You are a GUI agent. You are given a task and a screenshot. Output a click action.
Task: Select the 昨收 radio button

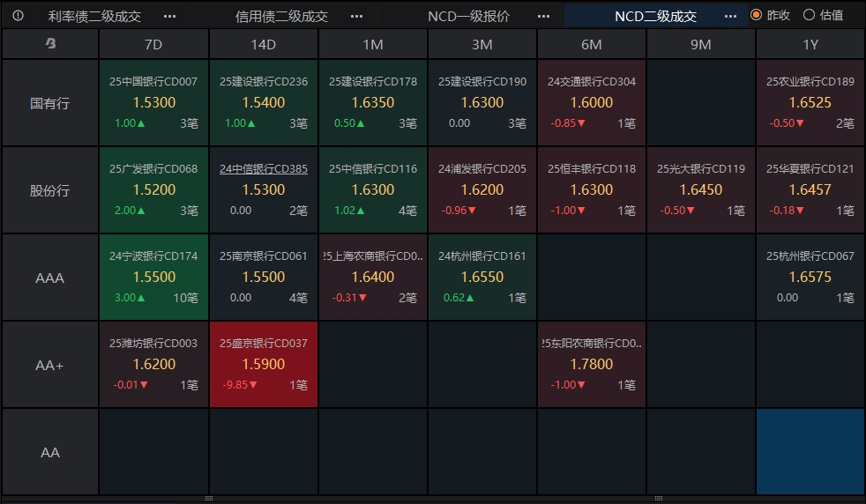(x=756, y=15)
